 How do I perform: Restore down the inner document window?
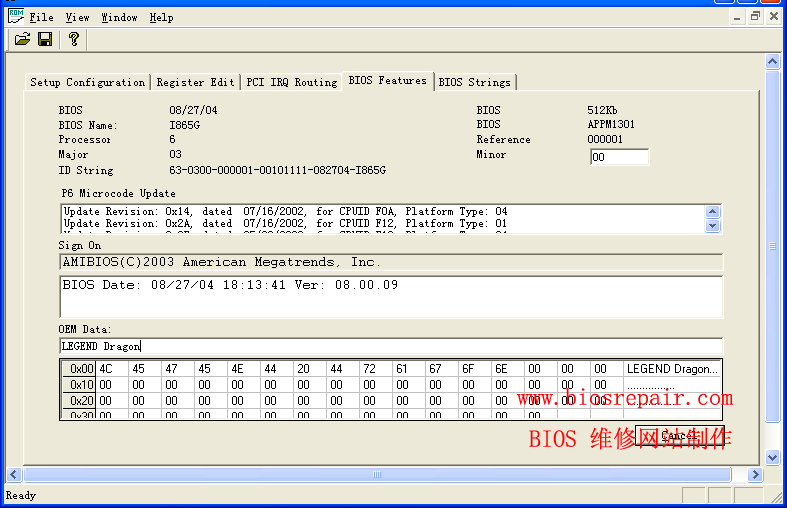(755, 17)
